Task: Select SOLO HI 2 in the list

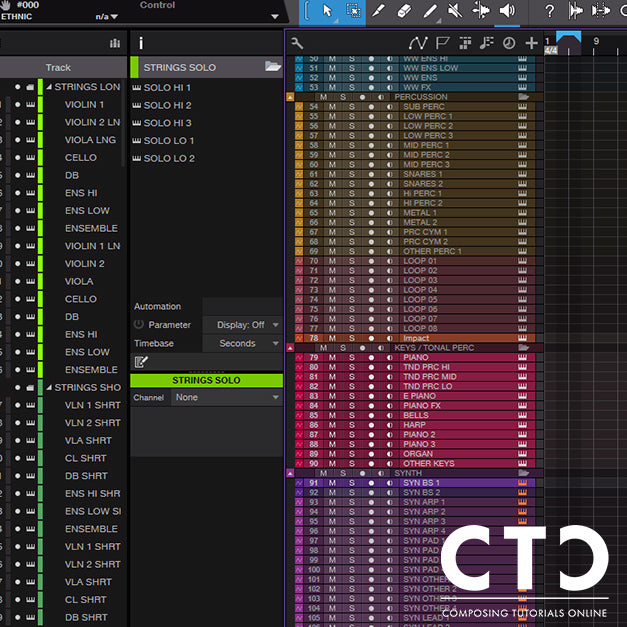Action: pyautogui.click(x=167, y=105)
